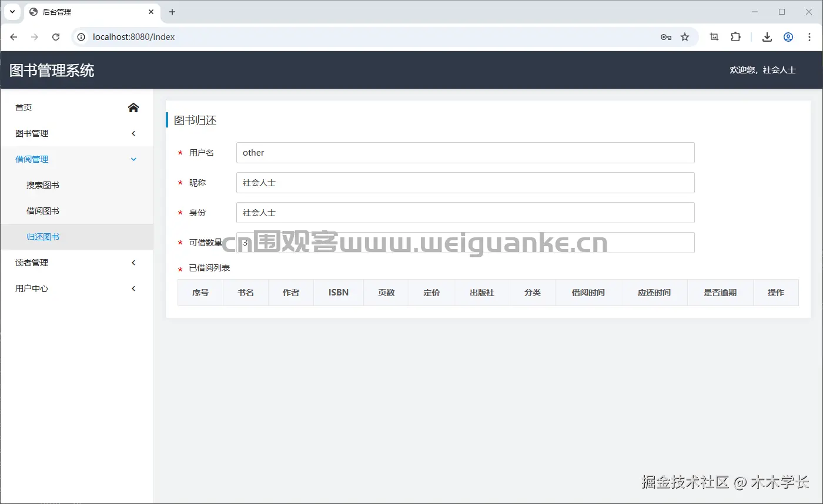Click the 可借数量 input field
Screen dimensions: 823x504
465,243
